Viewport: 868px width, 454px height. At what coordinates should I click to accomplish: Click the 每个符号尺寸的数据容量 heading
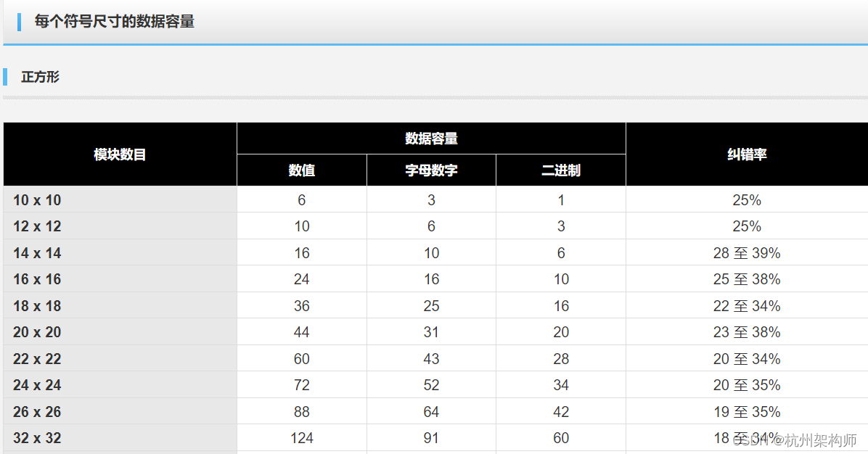pyautogui.click(x=112, y=22)
